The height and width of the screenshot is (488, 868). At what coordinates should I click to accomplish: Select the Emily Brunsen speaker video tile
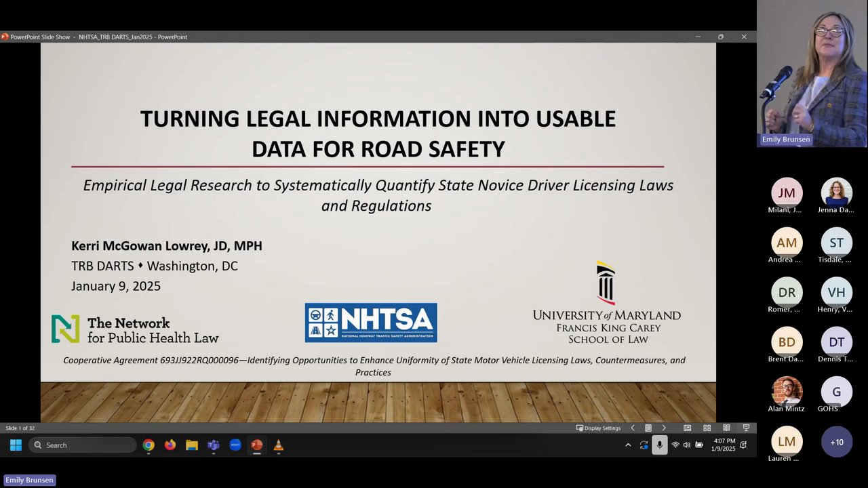click(812, 73)
